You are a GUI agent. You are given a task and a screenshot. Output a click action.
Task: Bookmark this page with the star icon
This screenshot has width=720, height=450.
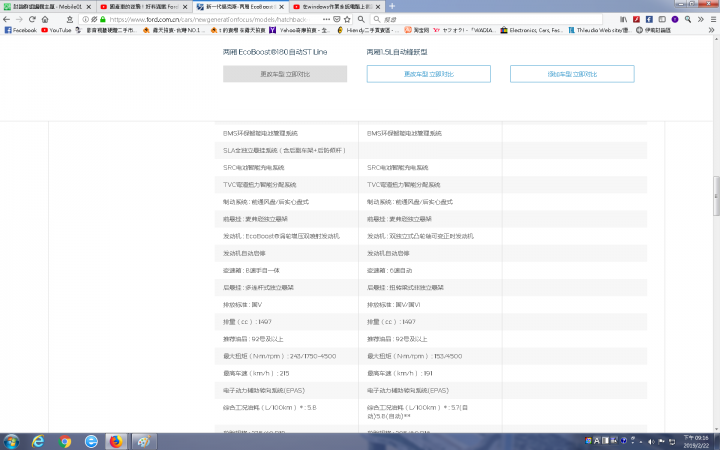(x=347, y=19)
